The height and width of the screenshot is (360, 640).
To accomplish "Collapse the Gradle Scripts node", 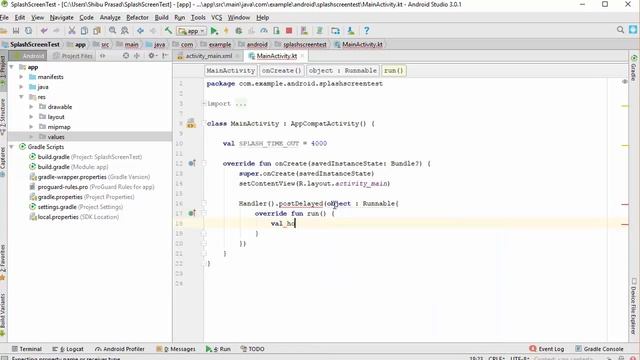I will point(11,147).
